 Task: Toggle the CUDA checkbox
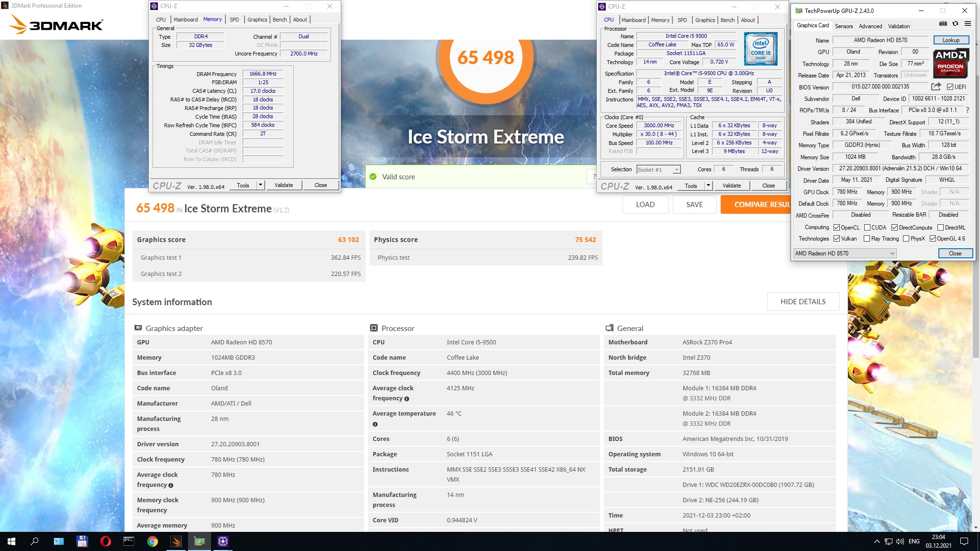[867, 228]
